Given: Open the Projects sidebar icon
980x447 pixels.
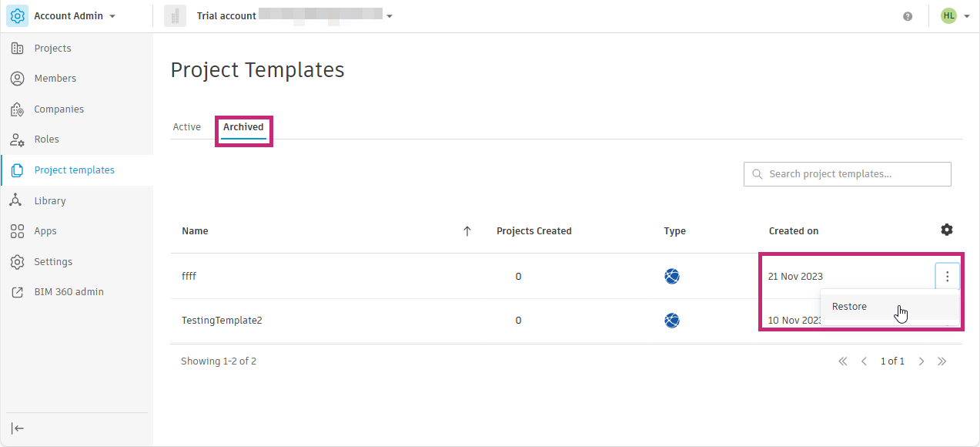Looking at the screenshot, I should click(x=17, y=49).
